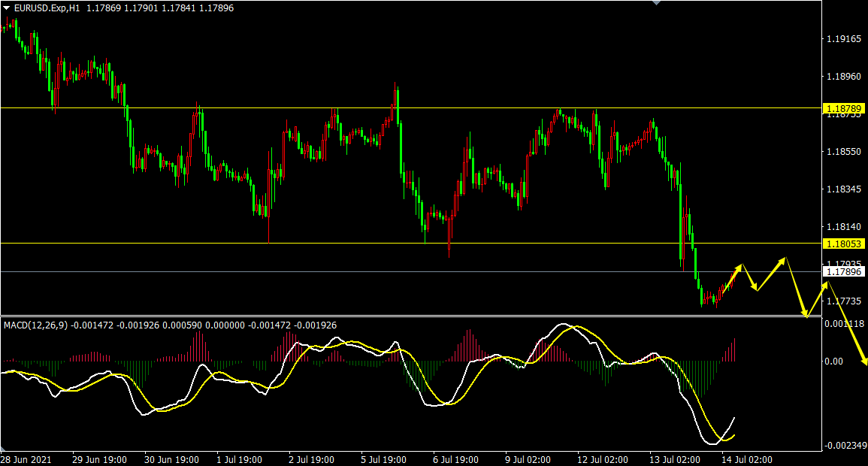This screenshot has height=466, width=868.
Task: Click the MACD(12,26,9) indicator label
Action: click(x=36, y=325)
